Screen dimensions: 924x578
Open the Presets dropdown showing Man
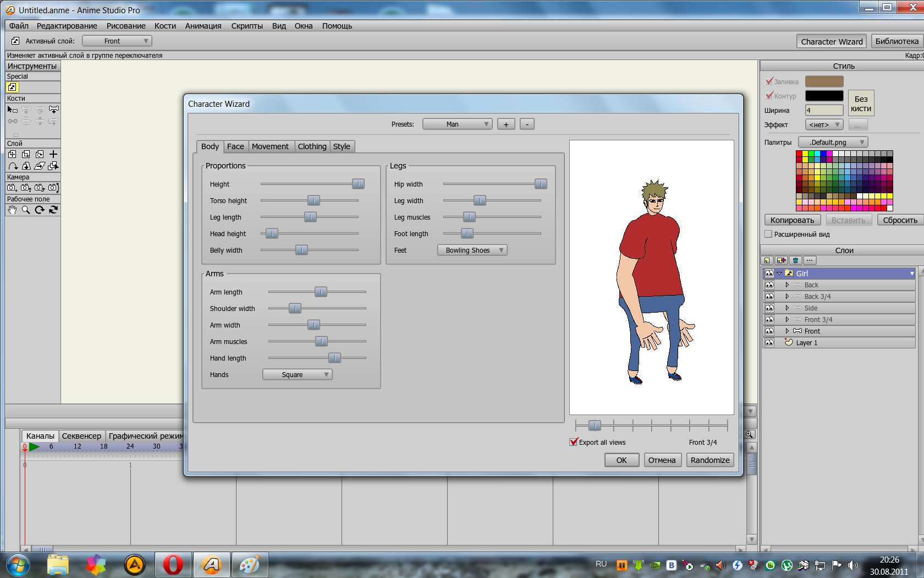457,124
